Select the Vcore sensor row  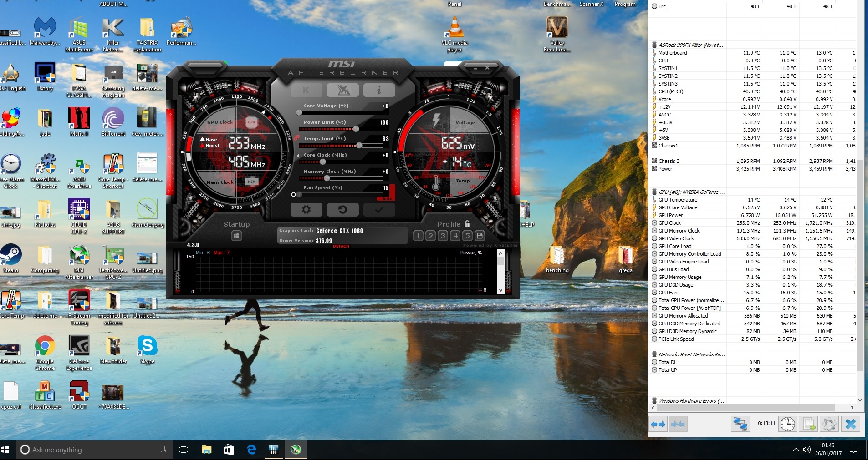pos(753,99)
